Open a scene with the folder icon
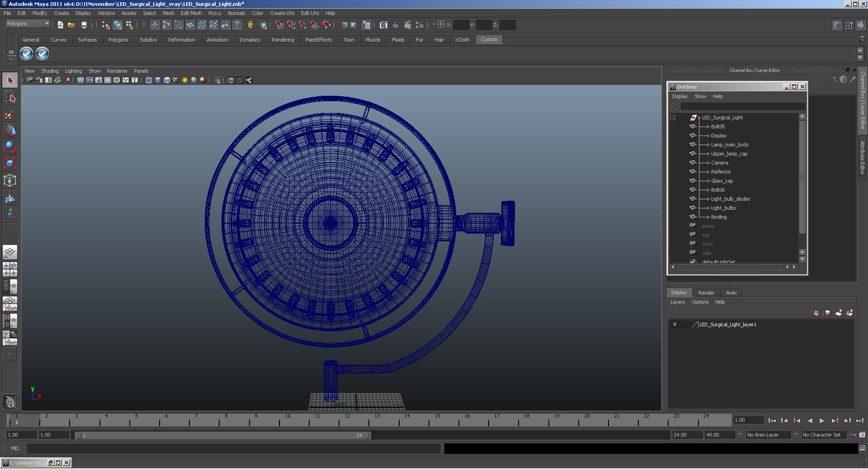The image size is (868, 470). point(71,25)
